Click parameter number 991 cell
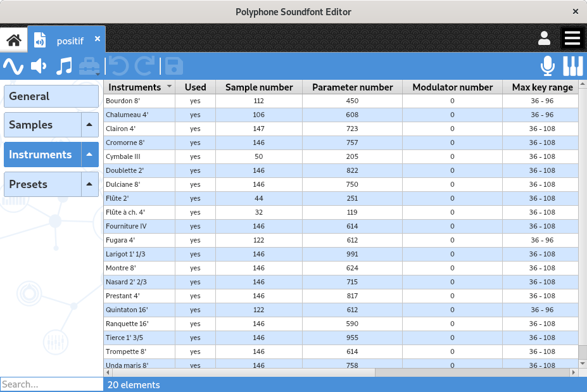Image resolution: width=587 pixels, height=392 pixels. click(x=352, y=254)
